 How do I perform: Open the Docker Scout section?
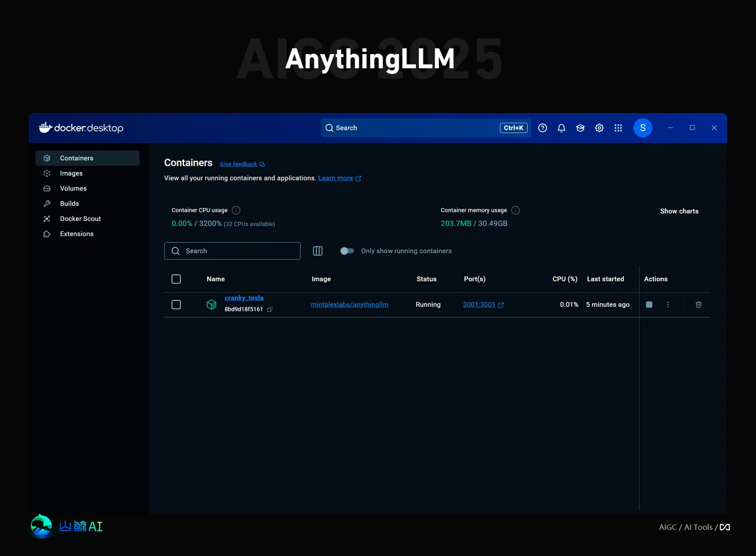[88, 219]
